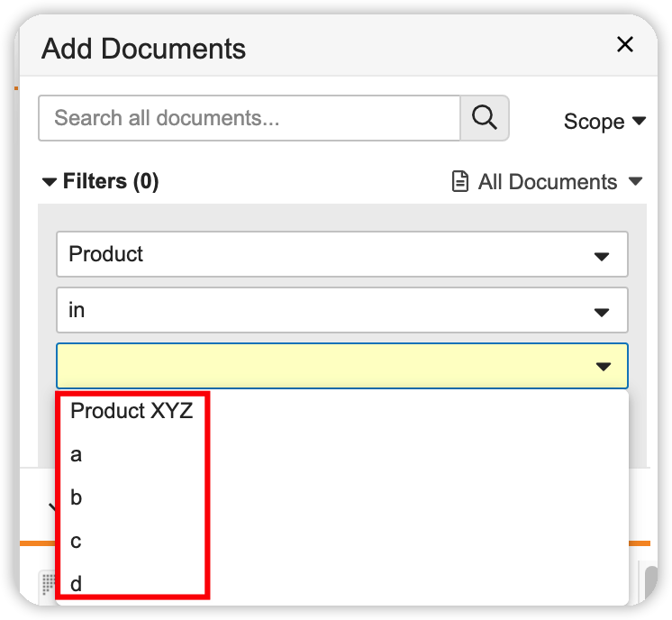
Task: Click the arrow on the 'in' operator dropdown
Action: tap(603, 312)
